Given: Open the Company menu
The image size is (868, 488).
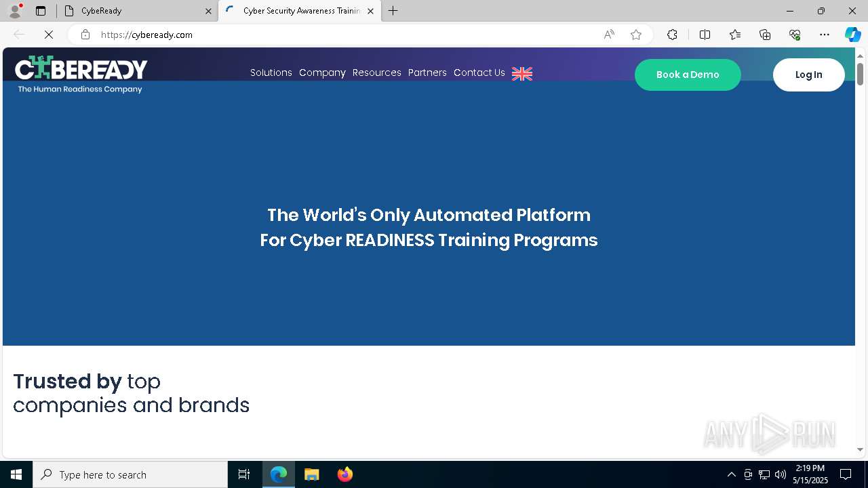Looking at the screenshot, I should [x=322, y=73].
